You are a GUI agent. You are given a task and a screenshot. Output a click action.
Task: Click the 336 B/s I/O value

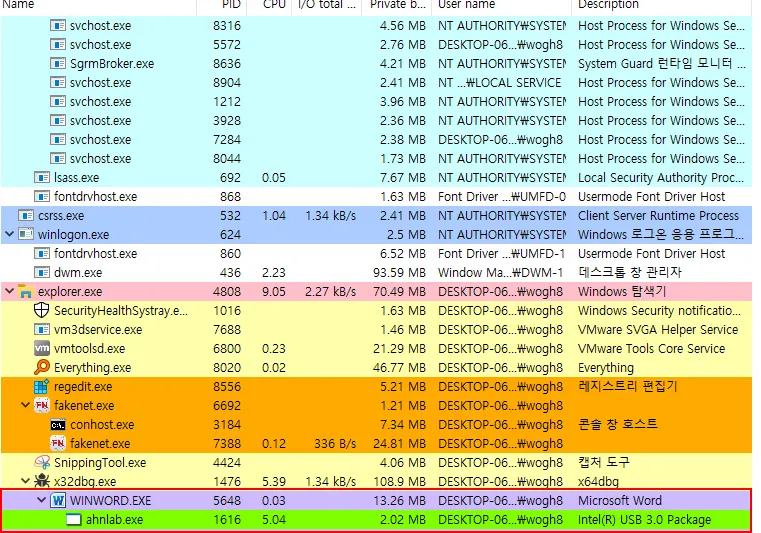tap(335, 444)
